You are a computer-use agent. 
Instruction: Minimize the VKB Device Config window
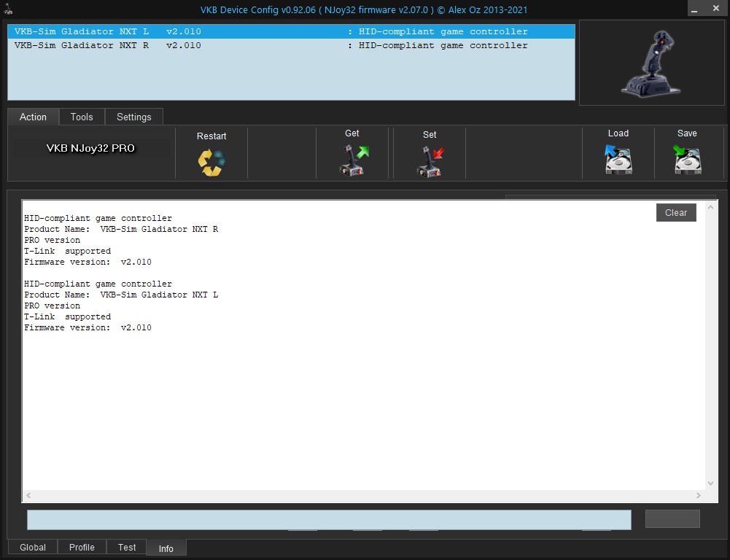[696, 9]
